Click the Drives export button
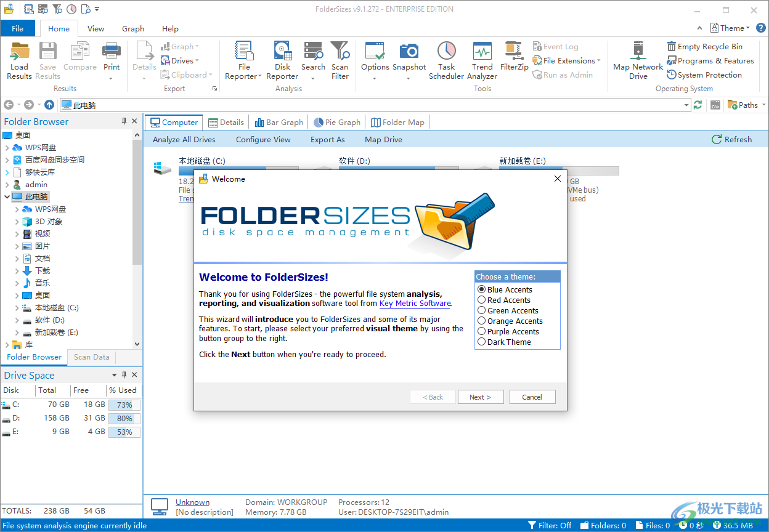Viewport: 769px width, 532px height. [x=180, y=60]
